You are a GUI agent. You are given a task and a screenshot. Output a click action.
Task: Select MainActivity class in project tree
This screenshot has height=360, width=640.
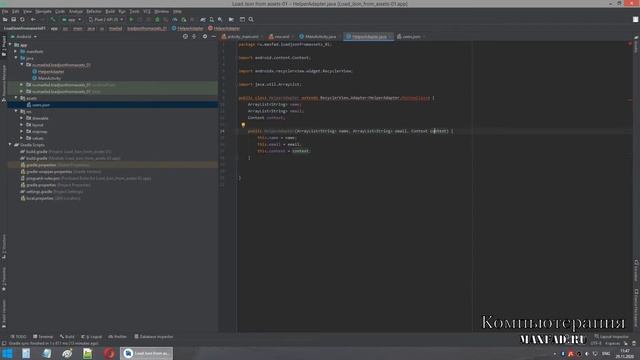pos(46,78)
